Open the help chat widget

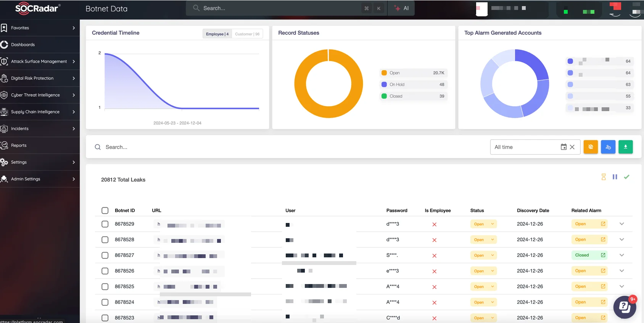[625, 307]
